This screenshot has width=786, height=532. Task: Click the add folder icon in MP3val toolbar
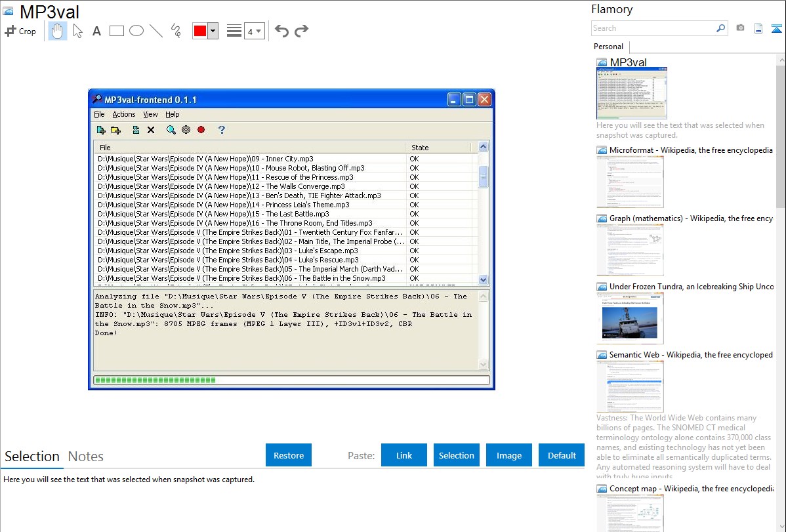coord(115,131)
